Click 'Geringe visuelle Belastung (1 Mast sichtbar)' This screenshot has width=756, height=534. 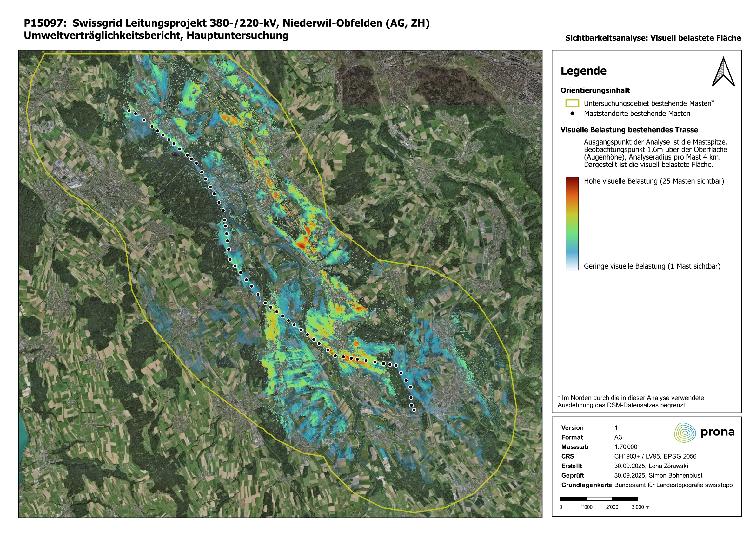point(652,266)
